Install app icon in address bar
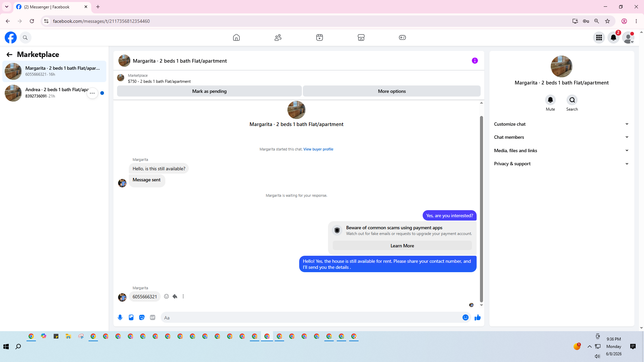 pos(575,21)
